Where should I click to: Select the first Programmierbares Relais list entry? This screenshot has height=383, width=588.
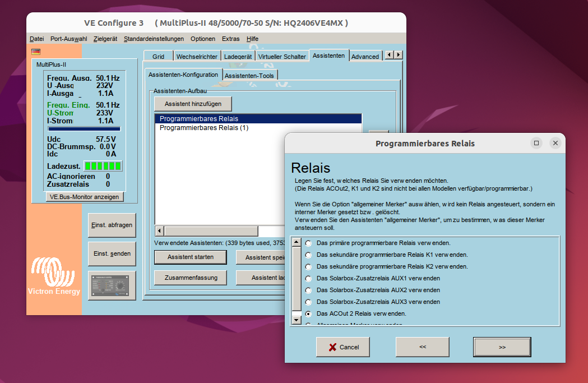pos(258,119)
